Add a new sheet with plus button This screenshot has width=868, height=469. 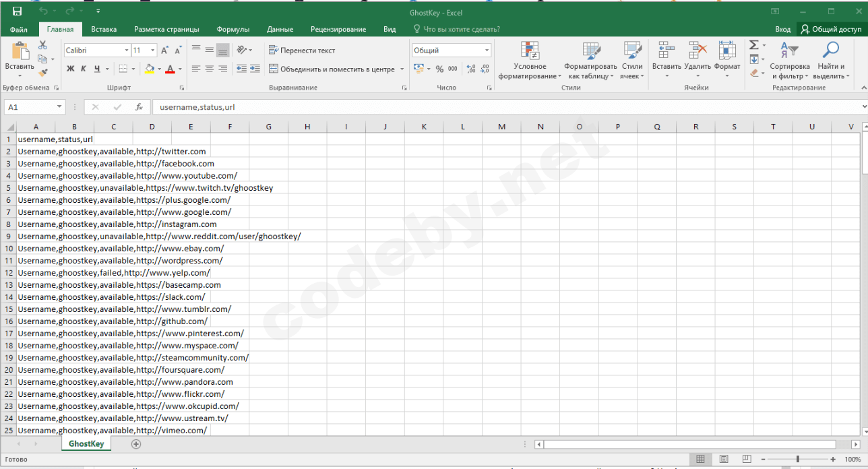click(136, 444)
